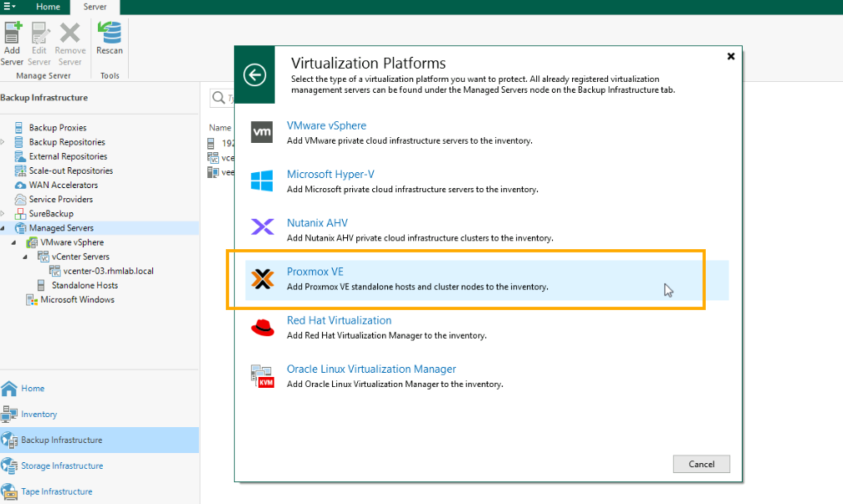Viewport: 843px width, 504px height.
Task: Select vcenter-03.rhmlab.local in tree
Action: (x=108, y=271)
